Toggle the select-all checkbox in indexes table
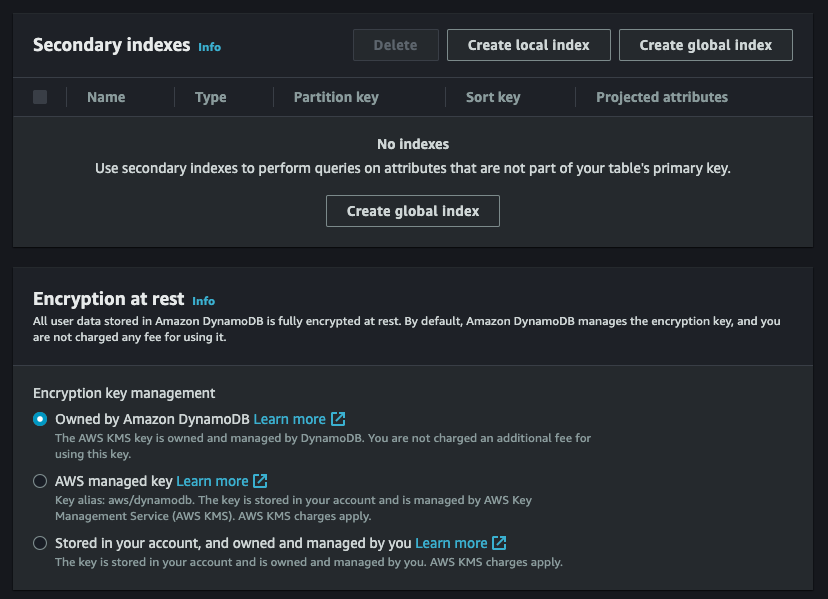Viewport: 828px width, 599px height. click(40, 97)
